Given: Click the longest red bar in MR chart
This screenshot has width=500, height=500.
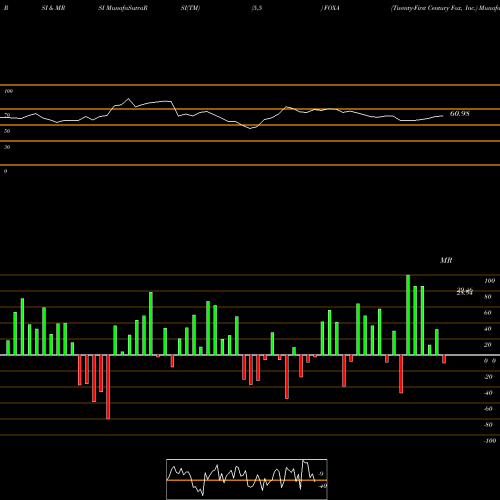Looking at the screenshot, I should tap(108, 387).
